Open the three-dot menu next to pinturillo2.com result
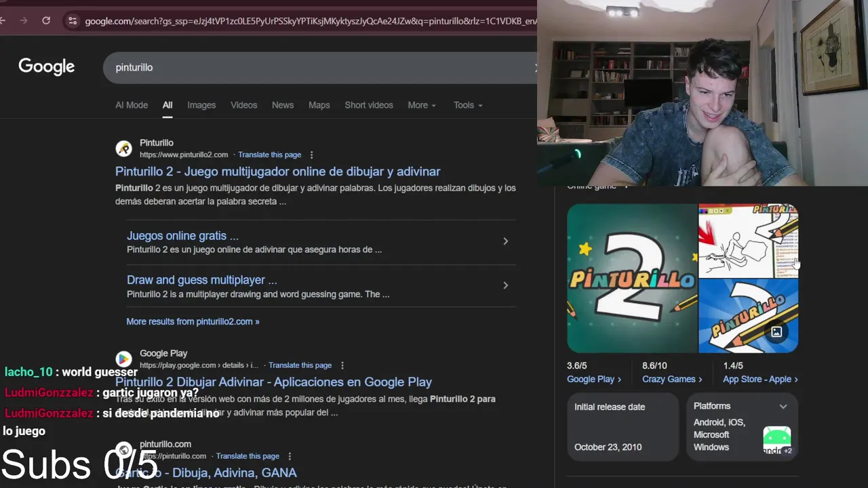This screenshot has width=868, height=488. click(311, 155)
